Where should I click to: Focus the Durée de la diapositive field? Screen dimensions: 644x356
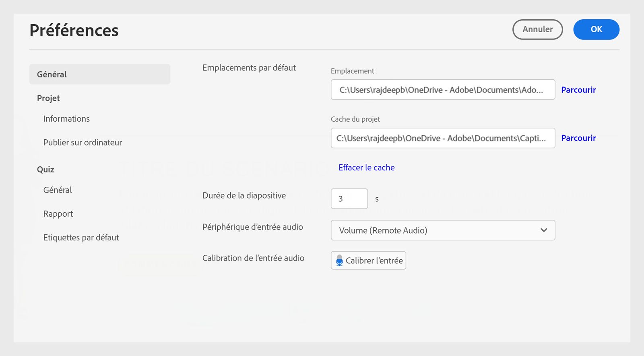point(349,199)
